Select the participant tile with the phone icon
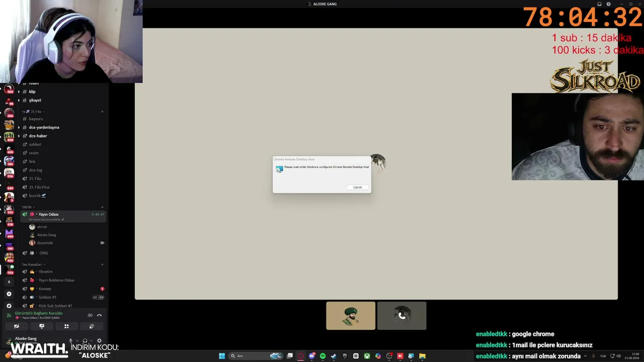 [x=402, y=316]
